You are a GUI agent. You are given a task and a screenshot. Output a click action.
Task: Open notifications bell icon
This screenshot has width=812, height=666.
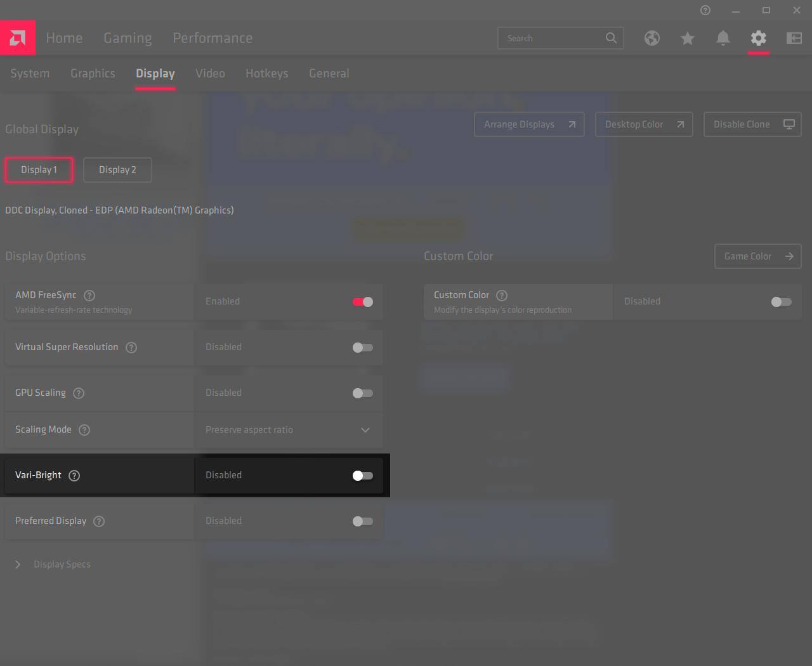click(723, 38)
